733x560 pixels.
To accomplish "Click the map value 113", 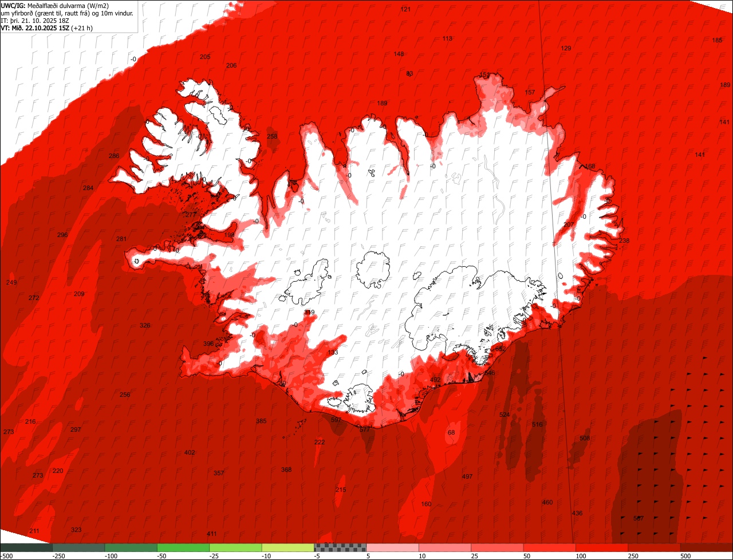I will click(447, 38).
